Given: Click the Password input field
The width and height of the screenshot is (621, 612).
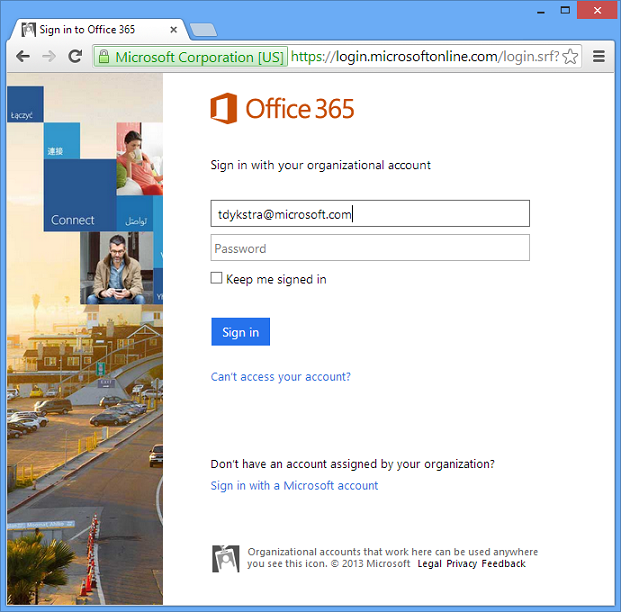Looking at the screenshot, I should [x=370, y=248].
